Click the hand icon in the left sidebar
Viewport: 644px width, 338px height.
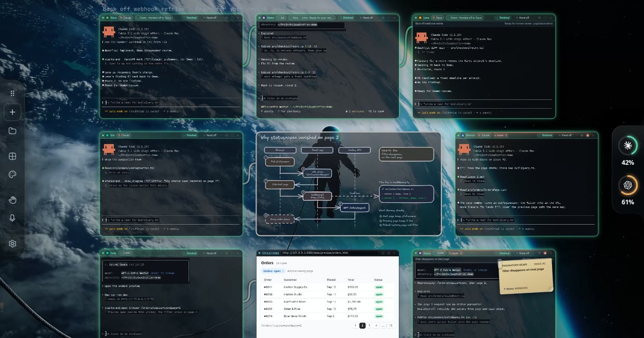(12, 200)
